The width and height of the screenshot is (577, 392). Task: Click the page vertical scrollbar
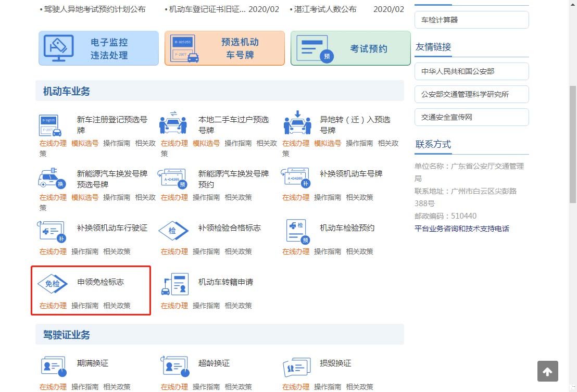pyautogui.click(x=573, y=146)
